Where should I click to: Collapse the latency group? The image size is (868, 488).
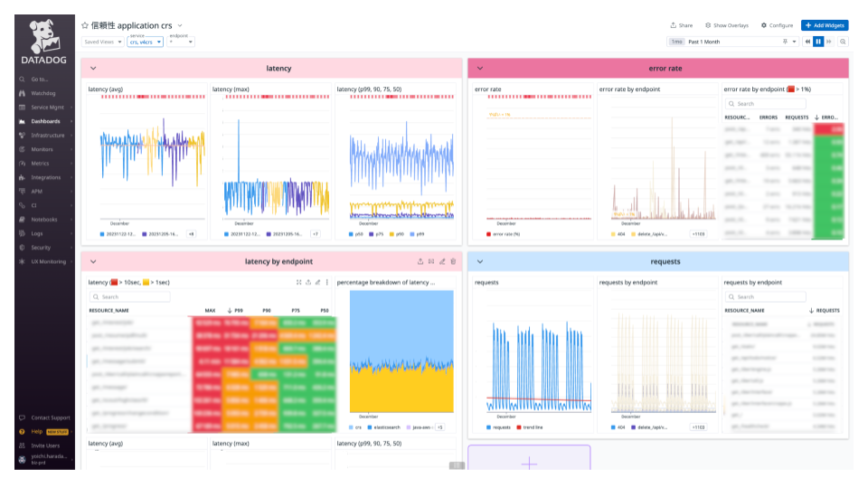click(93, 69)
